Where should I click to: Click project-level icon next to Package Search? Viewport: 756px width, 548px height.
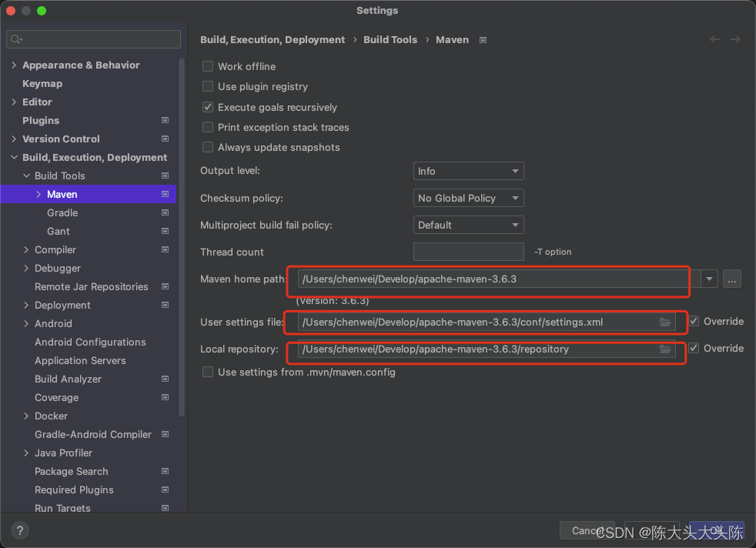click(165, 471)
